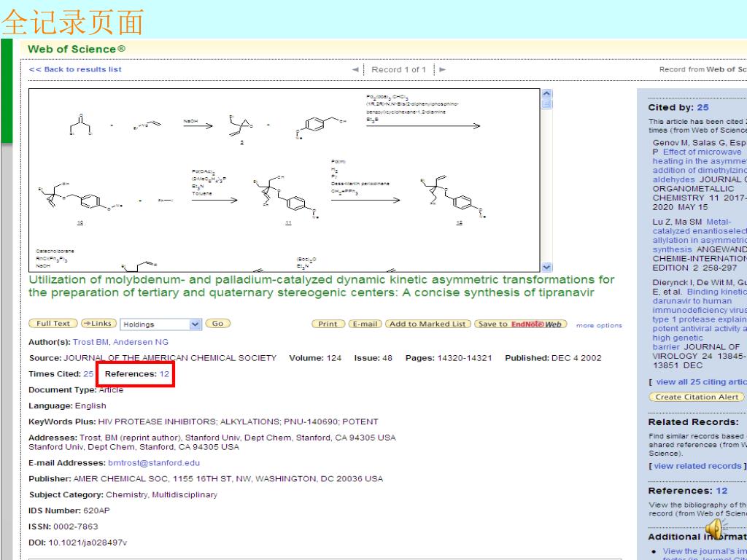Open author Andersen NG link
The width and height of the screenshot is (747, 560).
tap(141, 343)
